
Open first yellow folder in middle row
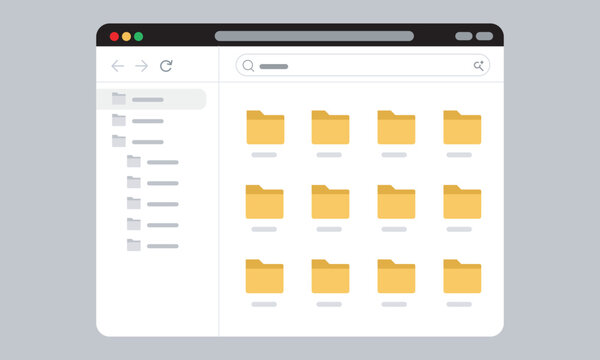tap(264, 202)
